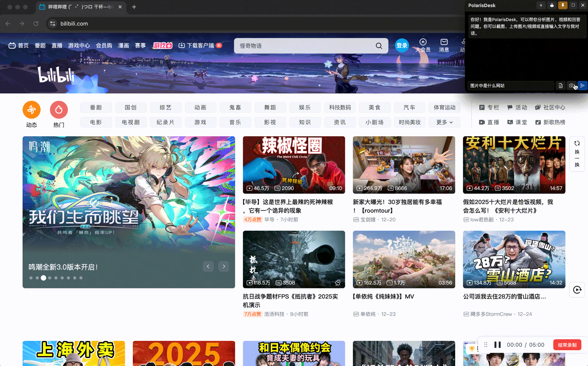Click the 下载客户端 download link
Image resolution: width=588 pixels, height=366 pixels.
200,46
